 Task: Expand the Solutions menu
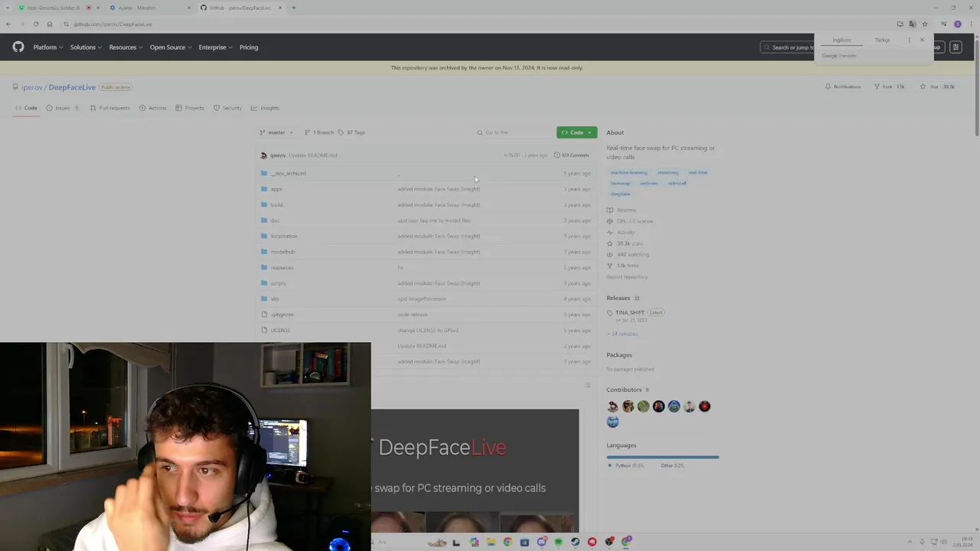pyautogui.click(x=86, y=47)
